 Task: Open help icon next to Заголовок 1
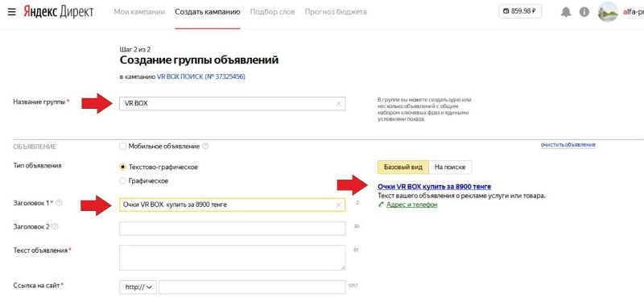(59, 203)
